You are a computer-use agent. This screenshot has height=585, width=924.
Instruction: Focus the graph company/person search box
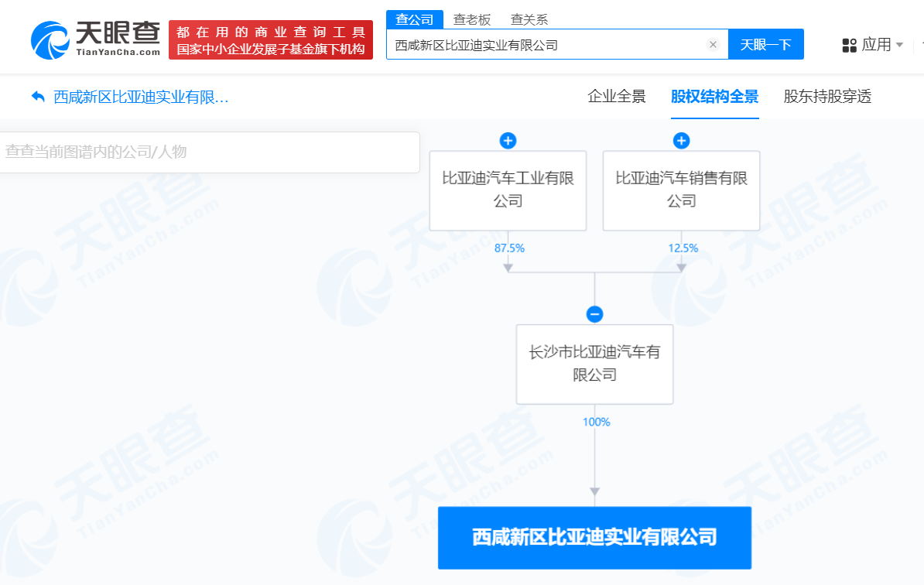pyautogui.click(x=209, y=152)
